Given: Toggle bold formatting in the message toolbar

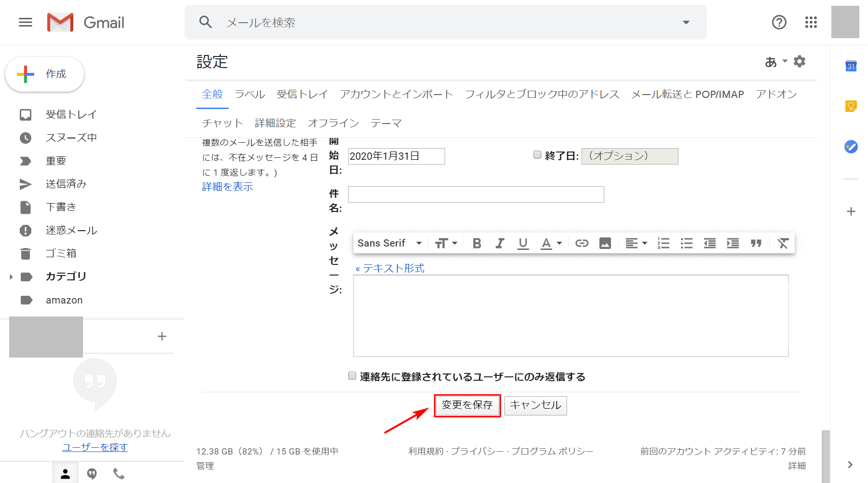Looking at the screenshot, I should (x=476, y=243).
